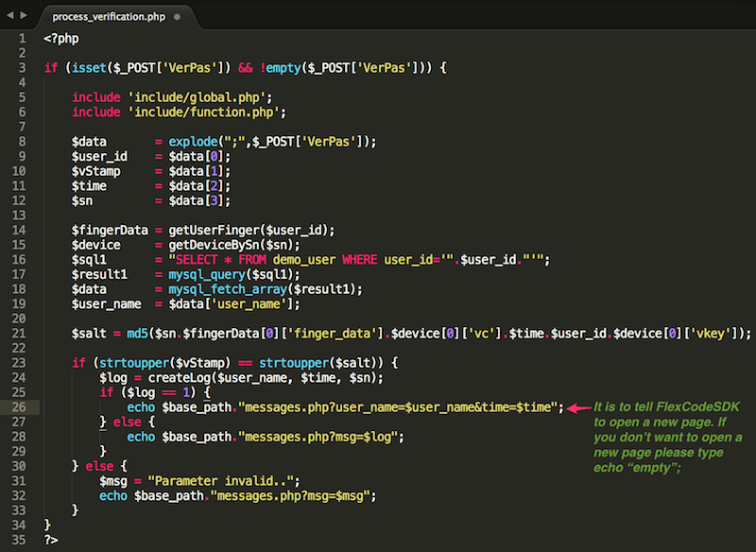This screenshot has height=552, width=756.
Task: Click 'include/global.php' string on line 5
Action: (x=197, y=97)
